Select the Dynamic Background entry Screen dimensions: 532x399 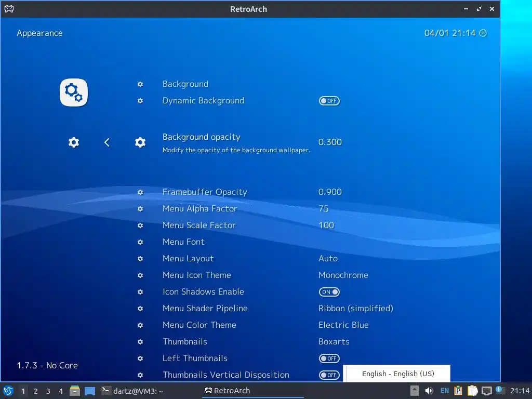[x=203, y=101]
